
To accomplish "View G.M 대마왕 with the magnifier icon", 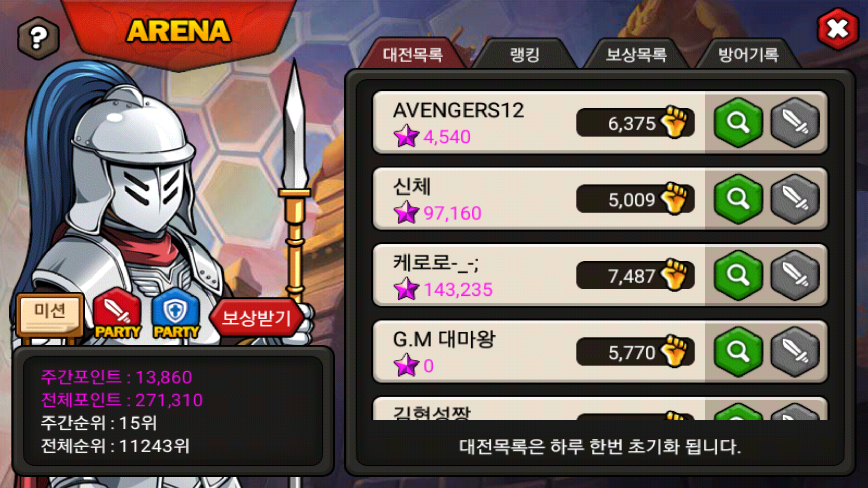I will point(738,352).
